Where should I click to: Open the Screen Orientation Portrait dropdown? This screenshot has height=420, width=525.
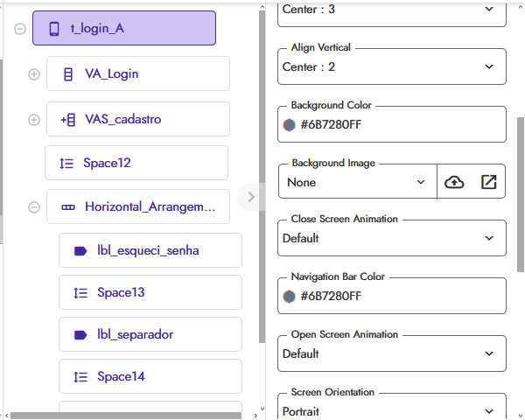392,407
